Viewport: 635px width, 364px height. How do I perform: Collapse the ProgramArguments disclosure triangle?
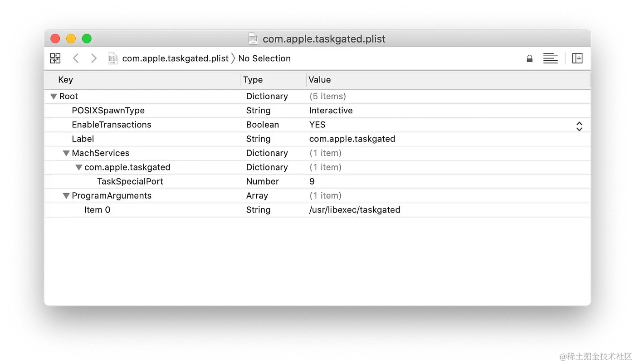click(x=66, y=196)
